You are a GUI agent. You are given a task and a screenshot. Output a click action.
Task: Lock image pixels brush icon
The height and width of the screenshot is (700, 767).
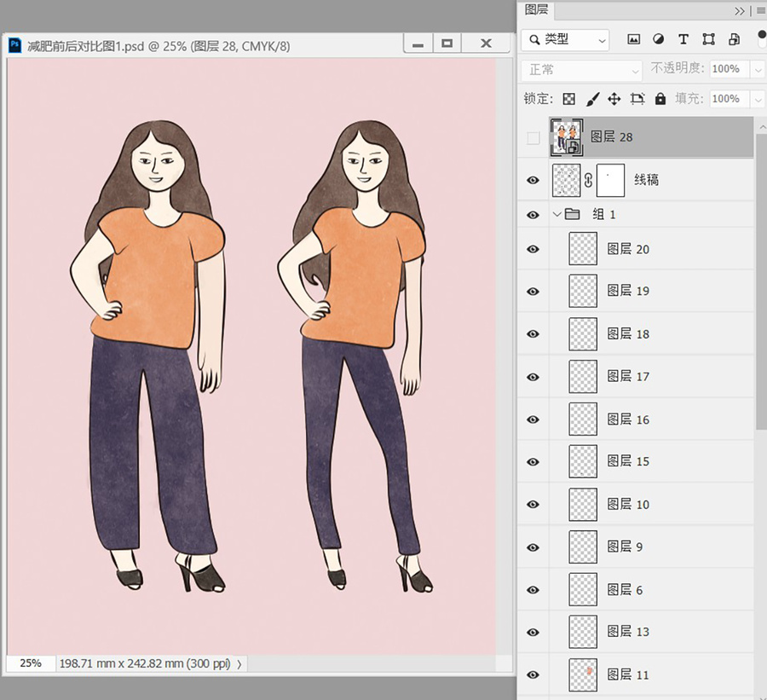coord(592,99)
